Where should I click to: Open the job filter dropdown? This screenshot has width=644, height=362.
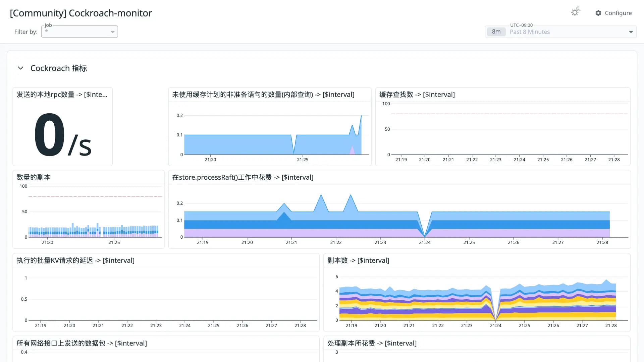(79, 32)
